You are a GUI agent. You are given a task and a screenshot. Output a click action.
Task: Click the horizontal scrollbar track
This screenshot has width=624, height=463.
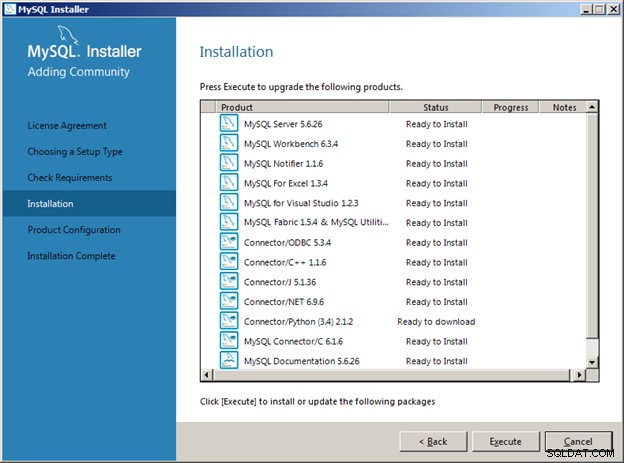(392, 375)
